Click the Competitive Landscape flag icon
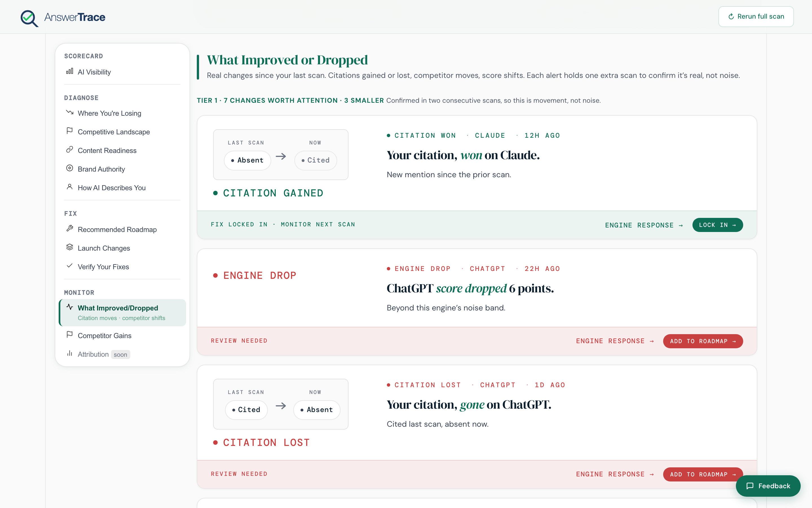The height and width of the screenshot is (508, 812). (69, 131)
